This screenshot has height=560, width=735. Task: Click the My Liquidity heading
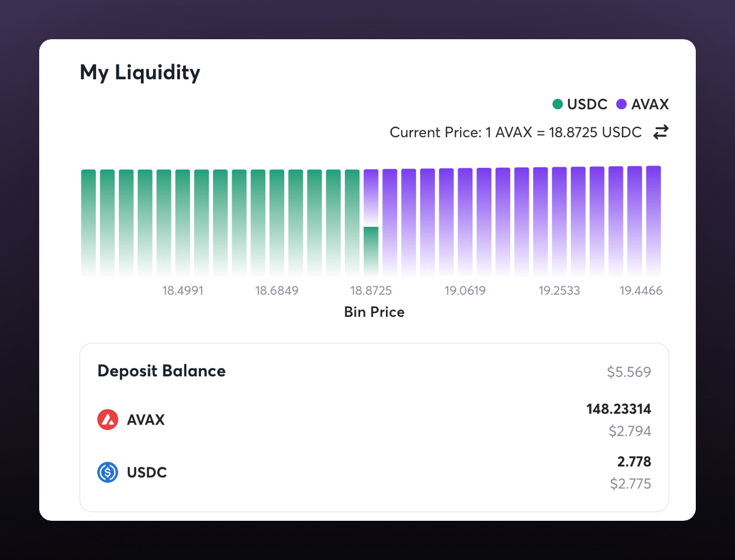point(140,73)
